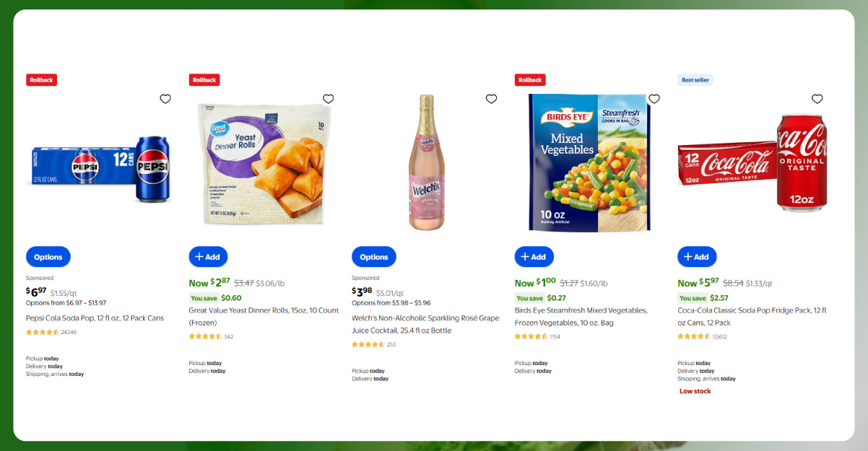Open Options for Pepsi Cola Soda Pop
The height and width of the screenshot is (451, 868).
tap(48, 256)
